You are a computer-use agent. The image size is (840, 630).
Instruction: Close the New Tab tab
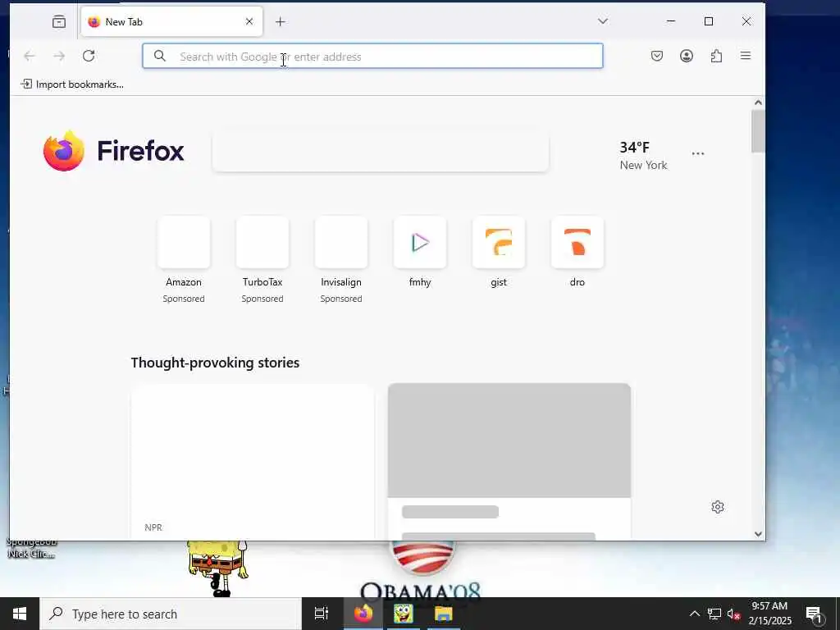pos(249,21)
